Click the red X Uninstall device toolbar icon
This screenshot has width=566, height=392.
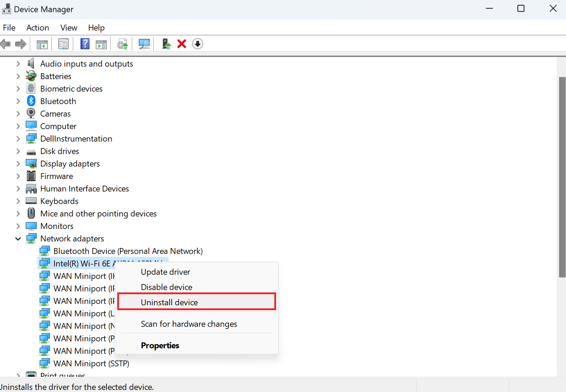pos(181,44)
